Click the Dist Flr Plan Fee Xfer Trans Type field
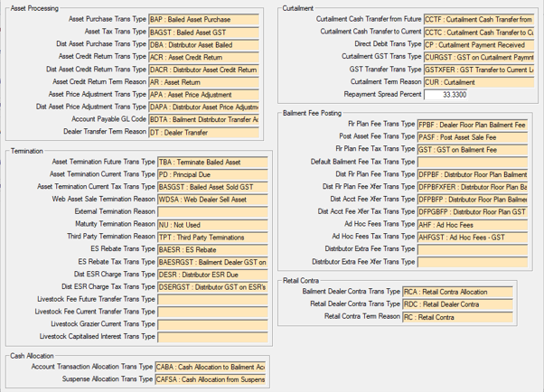The width and height of the screenshot is (544, 392). click(x=473, y=187)
